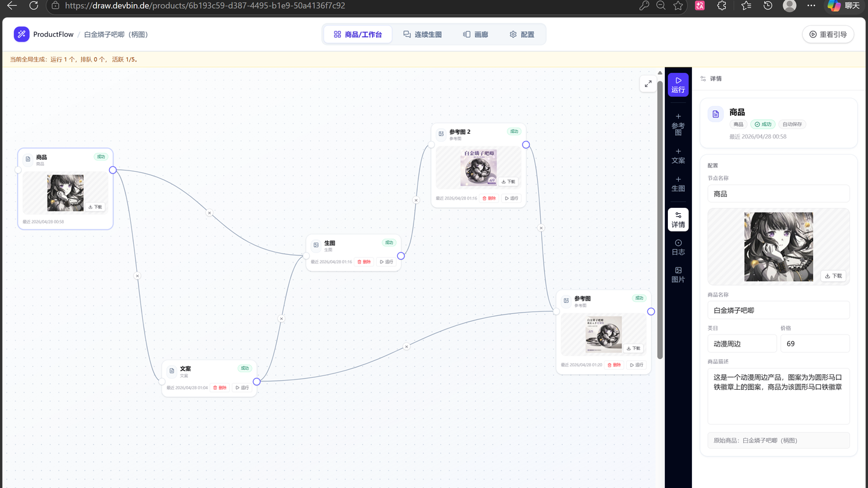Download image from 商品 node

[95, 207]
